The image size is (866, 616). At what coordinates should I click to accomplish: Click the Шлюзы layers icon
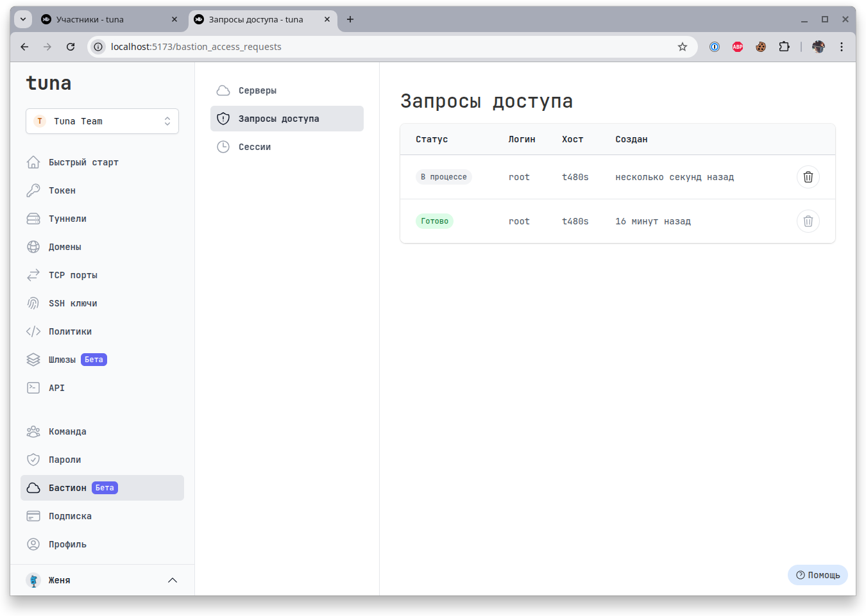[x=33, y=360]
